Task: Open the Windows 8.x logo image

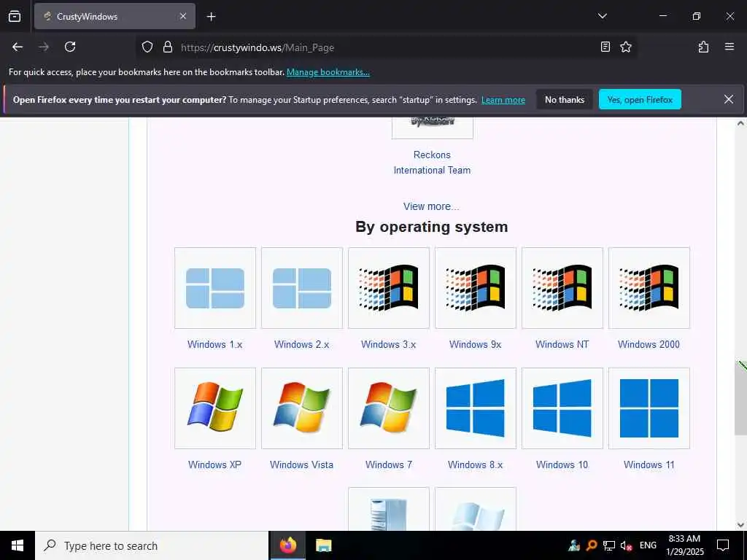Action: 475,408
